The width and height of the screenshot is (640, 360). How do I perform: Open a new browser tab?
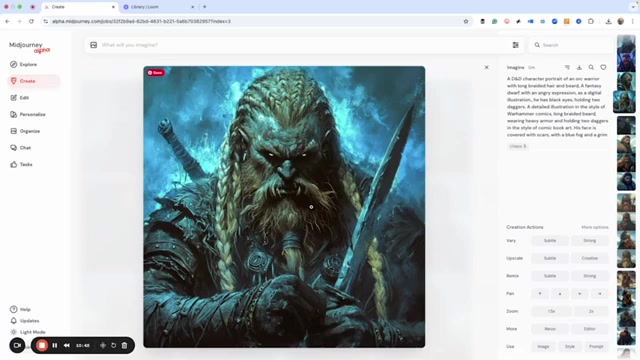click(204, 7)
